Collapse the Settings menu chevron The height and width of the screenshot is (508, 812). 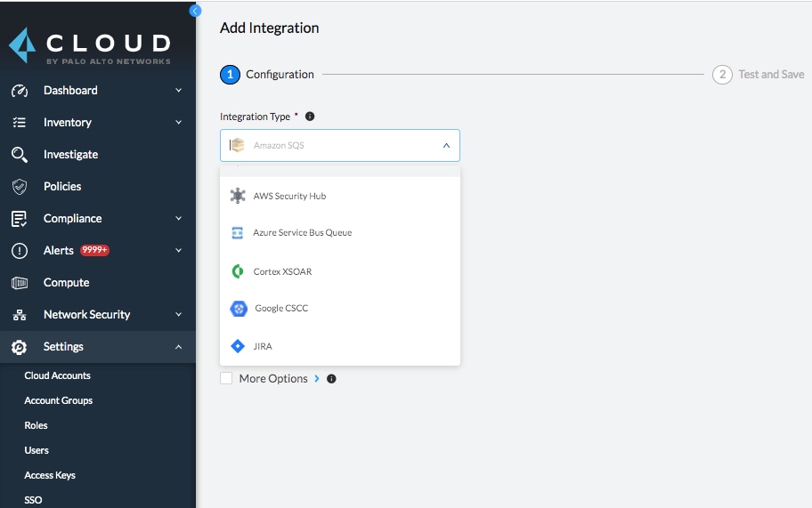click(x=178, y=347)
